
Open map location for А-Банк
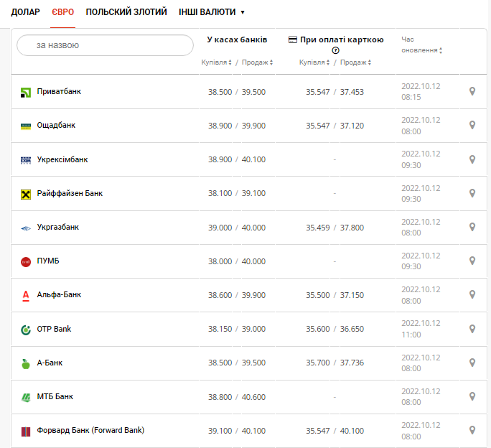472,363
